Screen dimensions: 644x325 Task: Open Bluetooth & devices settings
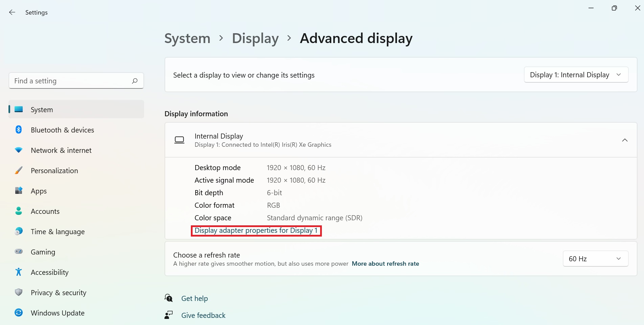[x=62, y=130]
